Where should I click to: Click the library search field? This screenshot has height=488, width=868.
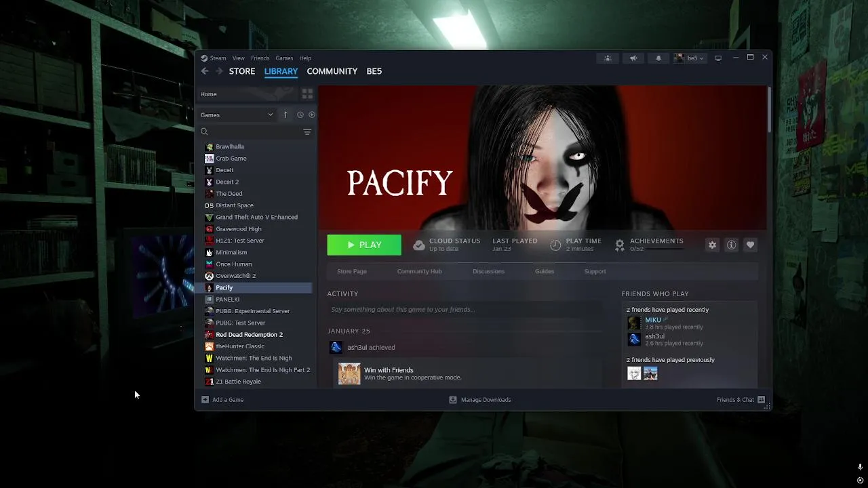tap(249, 131)
